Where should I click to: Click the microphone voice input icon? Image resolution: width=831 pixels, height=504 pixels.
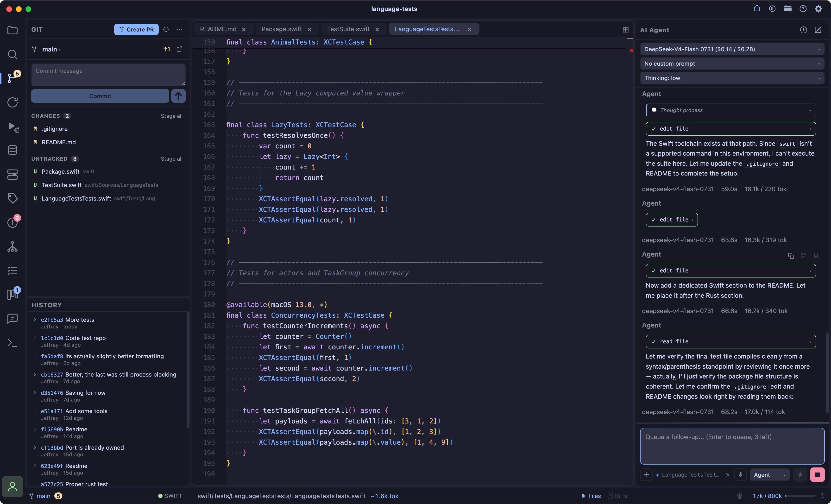(x=740, y=475)
